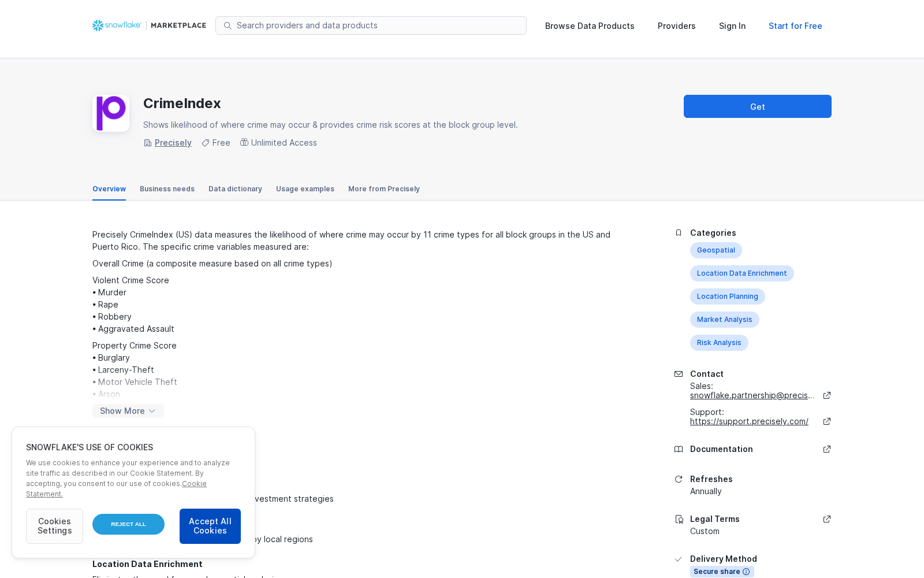924x578 pixels.
Task: Open the Documentation link
Action: pyautogui.click(x=721, y=449)
